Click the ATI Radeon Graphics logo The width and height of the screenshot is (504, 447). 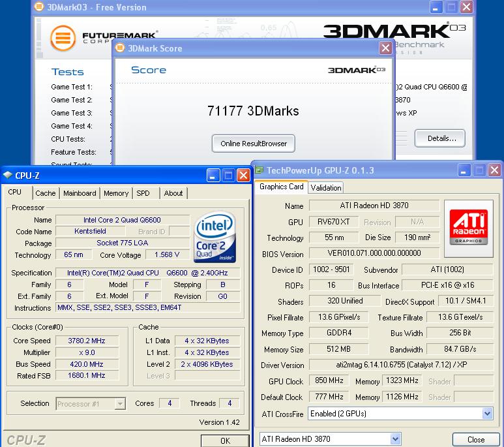point(468,228)
